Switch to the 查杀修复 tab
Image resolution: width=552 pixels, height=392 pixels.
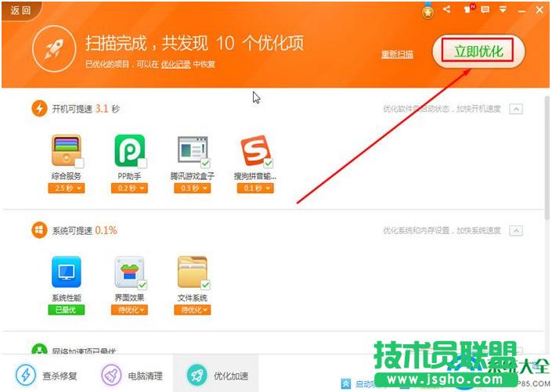click(47, 376)
